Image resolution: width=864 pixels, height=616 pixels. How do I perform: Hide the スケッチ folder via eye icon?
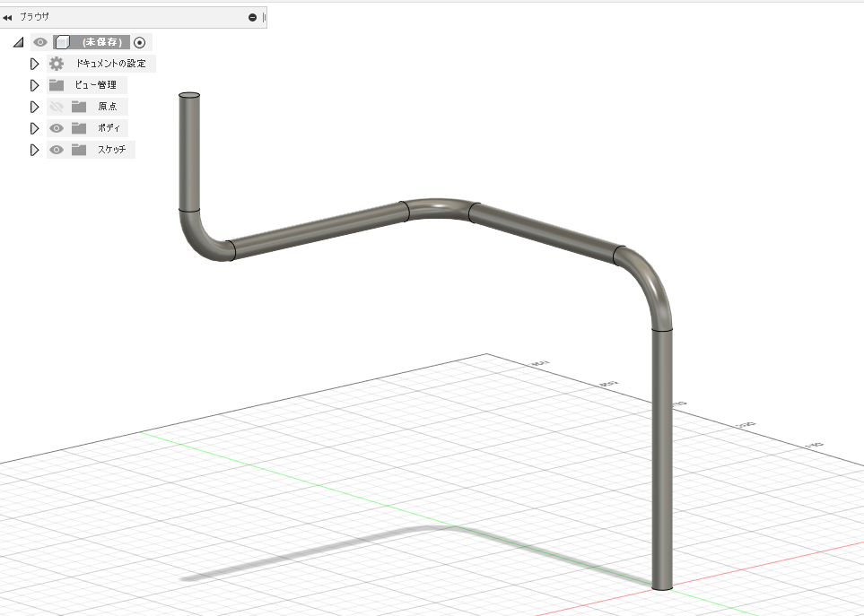pos(57,150)
